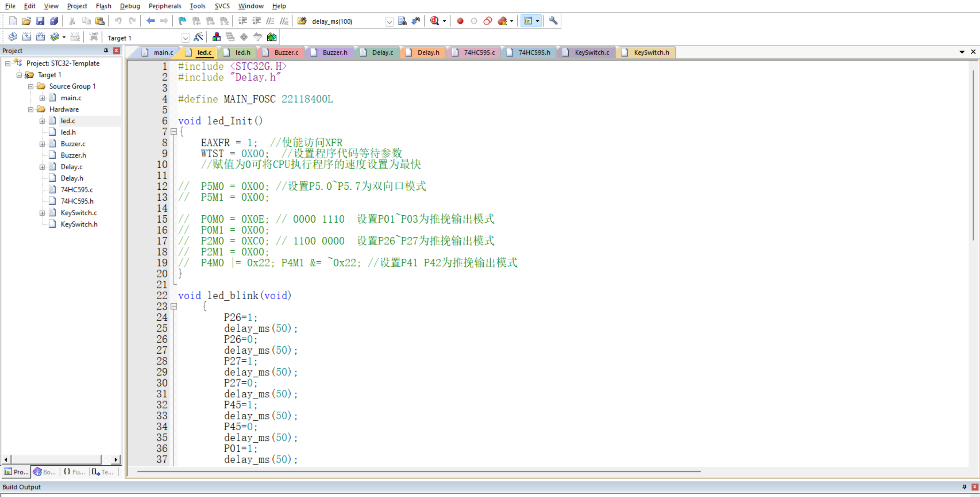Collapse the led_Init function code block

[173, 131]
